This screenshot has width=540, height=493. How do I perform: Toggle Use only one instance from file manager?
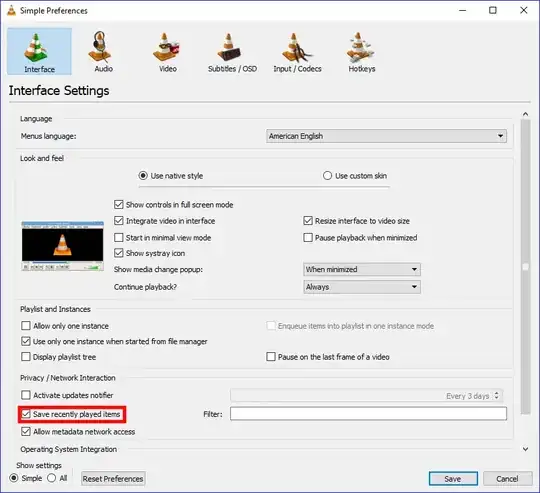[26, 341]
